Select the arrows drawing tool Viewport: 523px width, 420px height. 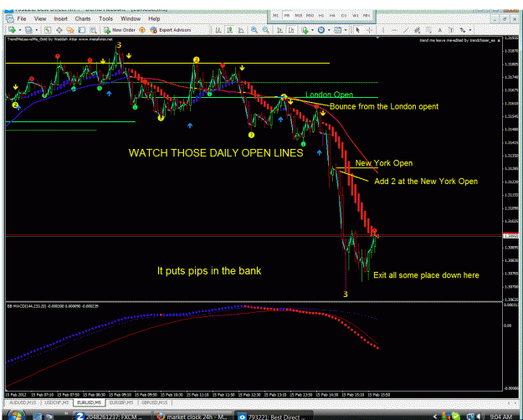click(463, 30)
